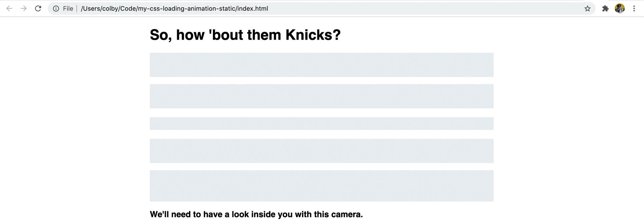644x224 pixels.
Task: Click the browser back arrow
Action: pos(9,9)
